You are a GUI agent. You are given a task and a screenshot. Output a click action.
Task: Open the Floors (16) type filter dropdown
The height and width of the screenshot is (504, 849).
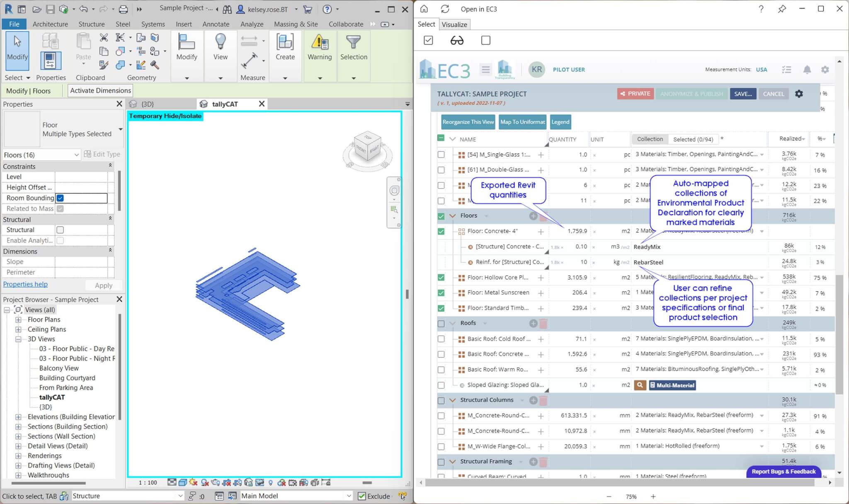76,155
